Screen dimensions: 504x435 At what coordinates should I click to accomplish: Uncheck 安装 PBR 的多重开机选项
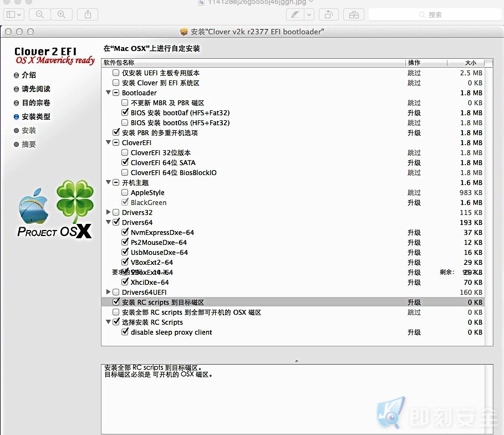pos(116,132)
